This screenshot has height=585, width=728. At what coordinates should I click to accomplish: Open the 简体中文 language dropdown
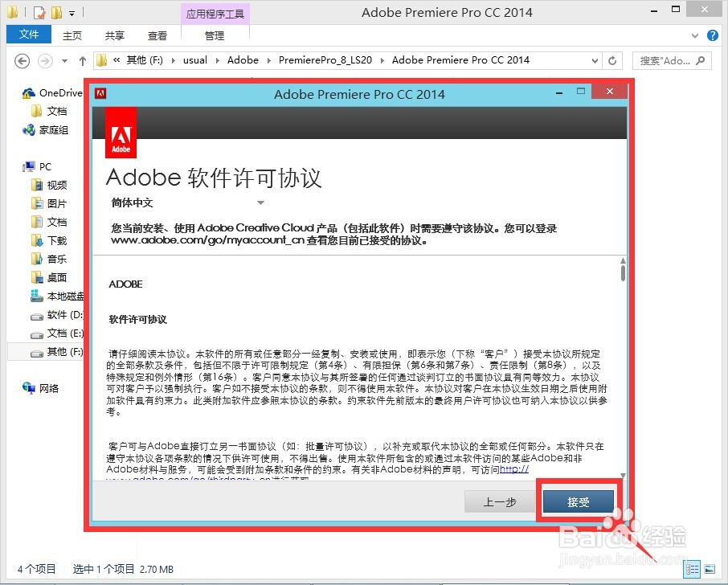pyautogui.click(x=260, y=202)
